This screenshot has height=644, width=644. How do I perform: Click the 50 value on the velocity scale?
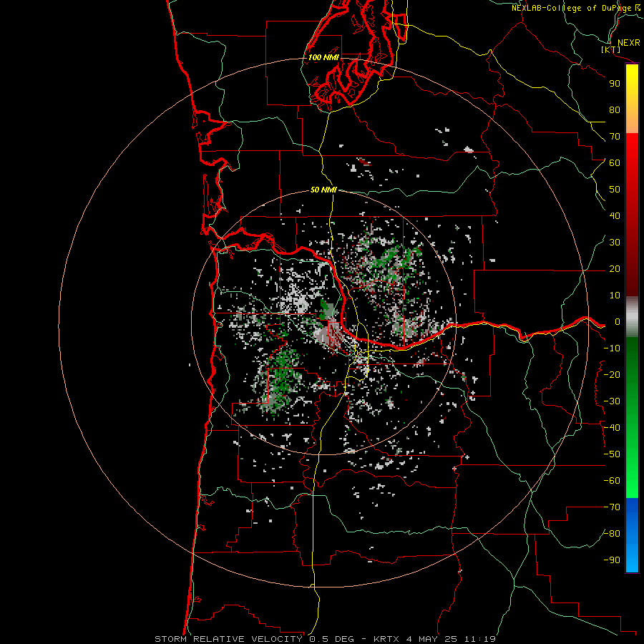click(615, 190)
